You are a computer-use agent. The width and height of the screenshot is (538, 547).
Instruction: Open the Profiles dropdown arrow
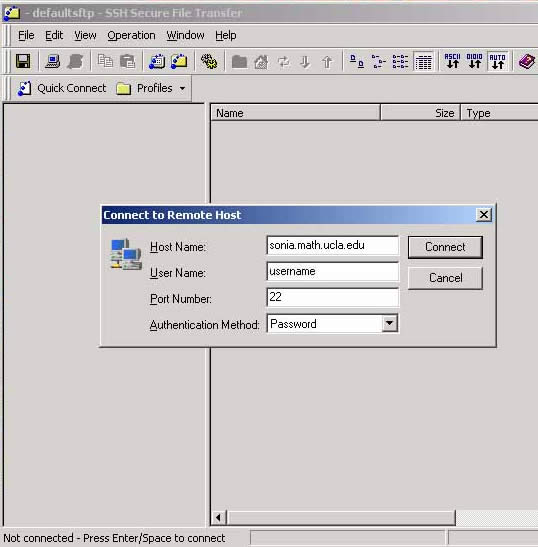[x=182, y=89]
